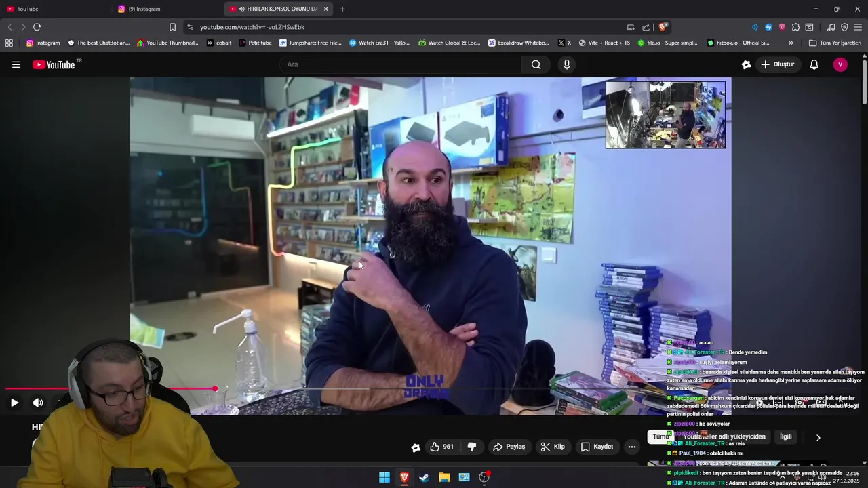This screenshot has height=488, width=868.
Task: Click the youtube.com address bar
Action: pyautogui.click(x=407, y=27)
